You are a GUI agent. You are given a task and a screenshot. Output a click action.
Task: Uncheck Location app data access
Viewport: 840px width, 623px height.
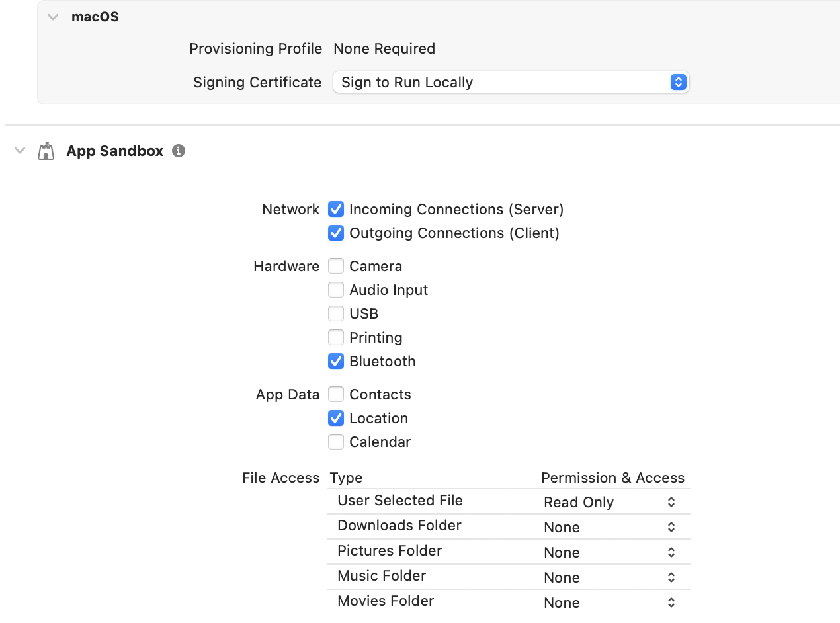click(x=336, y=418)
